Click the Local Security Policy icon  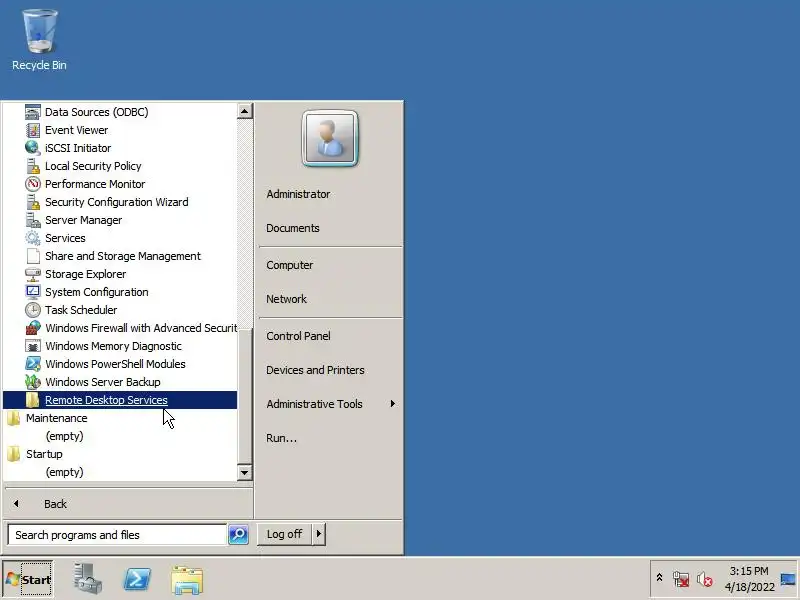point(33,166)
